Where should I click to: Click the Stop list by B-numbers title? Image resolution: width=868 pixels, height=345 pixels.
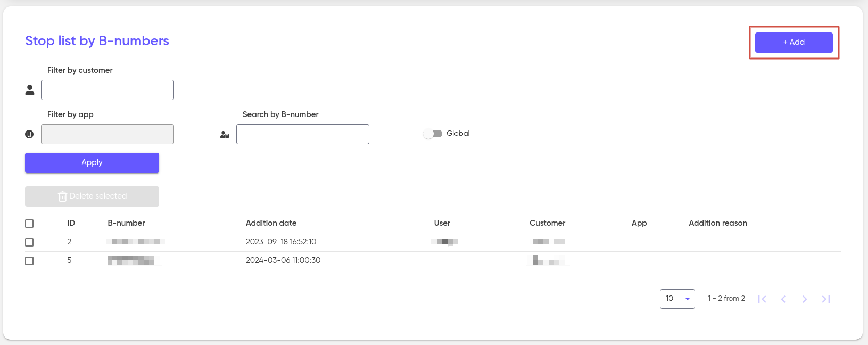click(x=97, y=41)
